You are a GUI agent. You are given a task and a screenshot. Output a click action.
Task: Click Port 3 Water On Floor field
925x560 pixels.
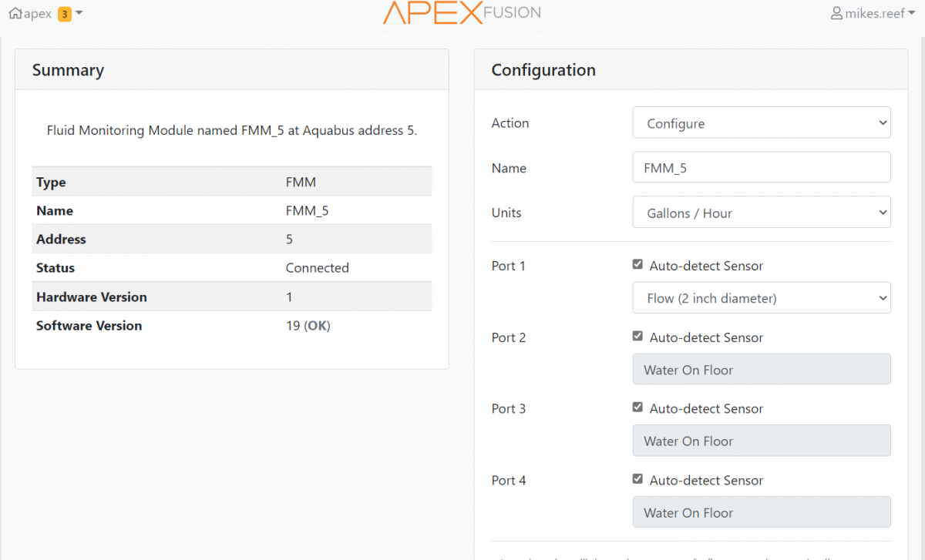coord(761,441)
